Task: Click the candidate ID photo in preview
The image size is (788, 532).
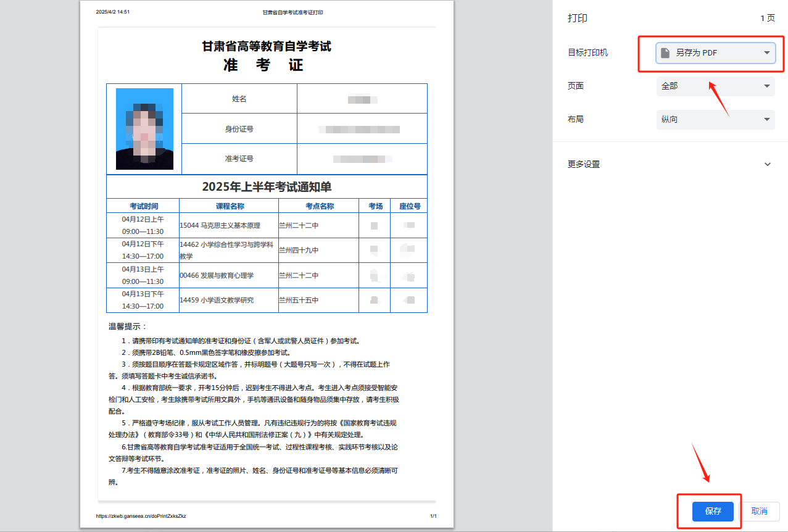Action: tap(144, 129)
